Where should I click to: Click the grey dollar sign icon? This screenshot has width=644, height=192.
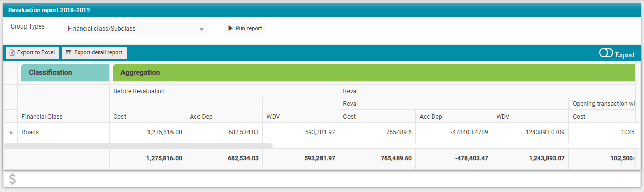(x=13, y=179)
